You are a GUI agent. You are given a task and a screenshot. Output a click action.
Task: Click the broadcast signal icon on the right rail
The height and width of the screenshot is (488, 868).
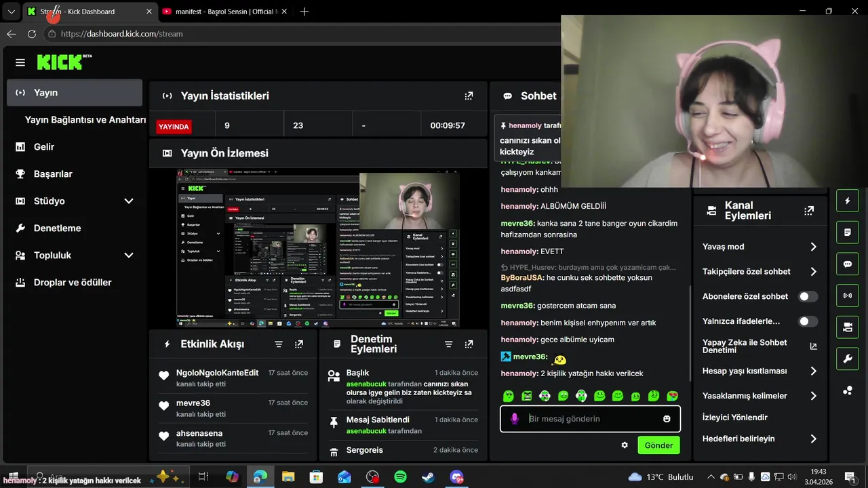[848, 296]
